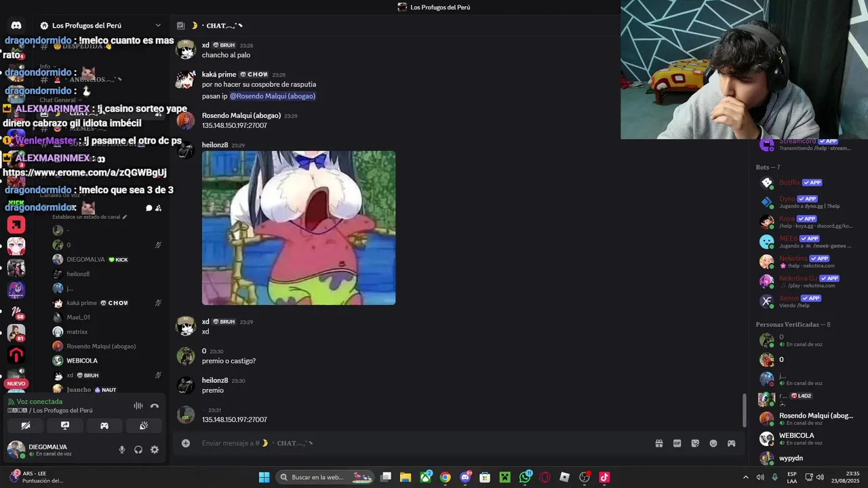This screenshot has width=868, height=488.
Task: Open TikTok app from taskbar
Action: point(604,477)
